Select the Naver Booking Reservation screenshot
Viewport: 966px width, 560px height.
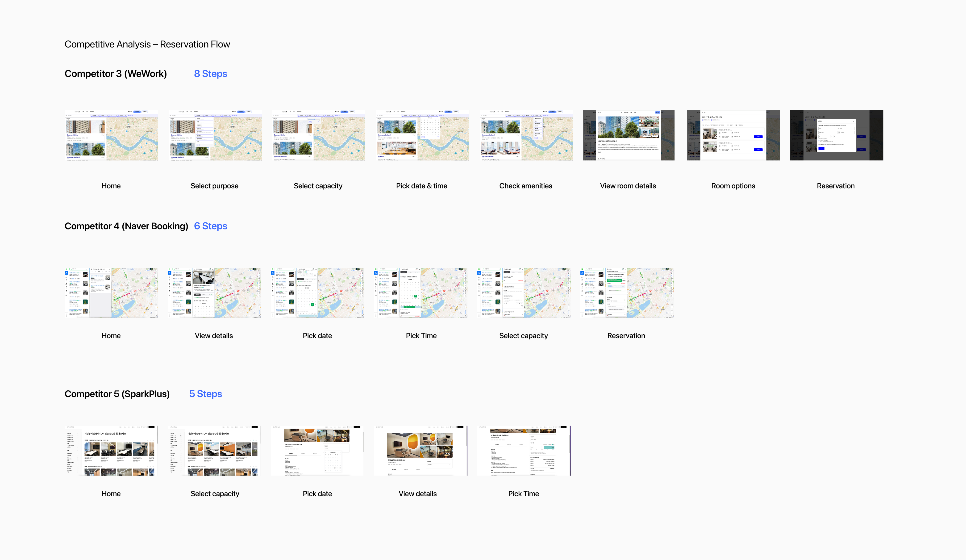point(627,293)
